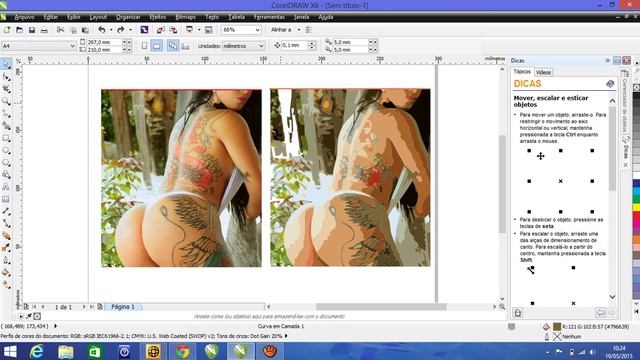Set page orientation to Landscape
Image resolution: width=640 pixels, height=360 pixels.
(157, 46)
